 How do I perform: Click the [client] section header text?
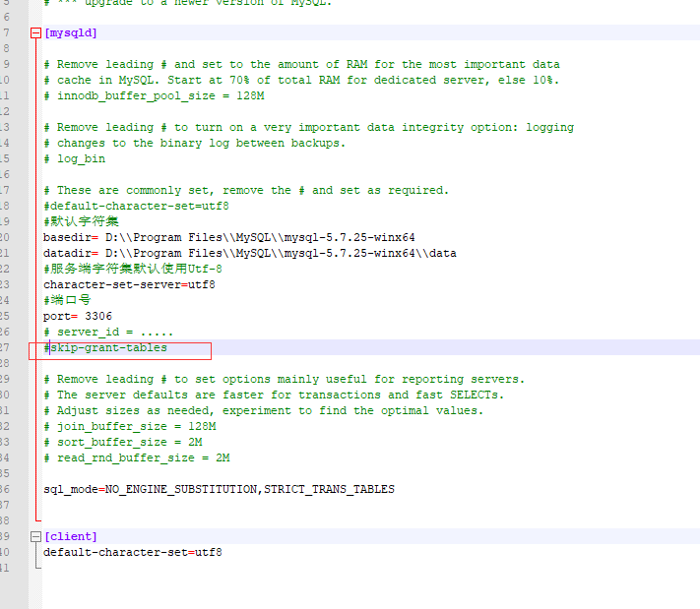pyautogui.click(x=71, y=536)
